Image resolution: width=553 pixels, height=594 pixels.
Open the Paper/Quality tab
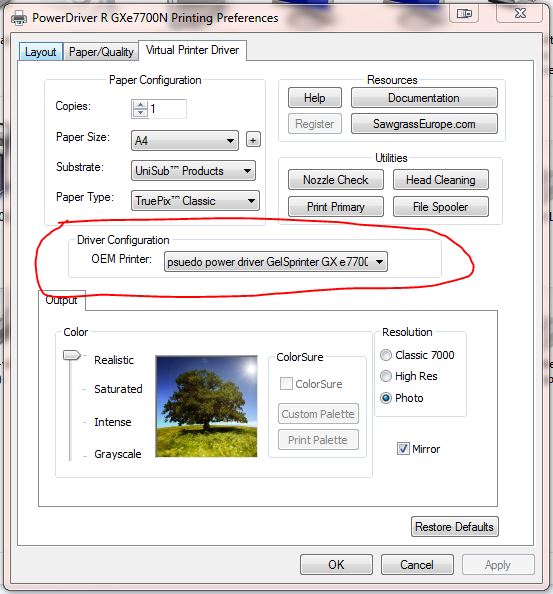pos(101,52)
